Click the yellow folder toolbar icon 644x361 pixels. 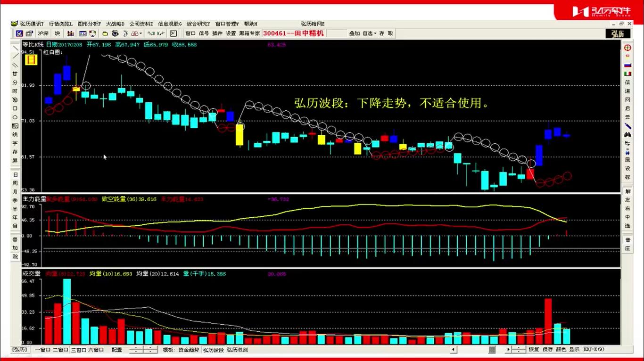pos(105,33)
